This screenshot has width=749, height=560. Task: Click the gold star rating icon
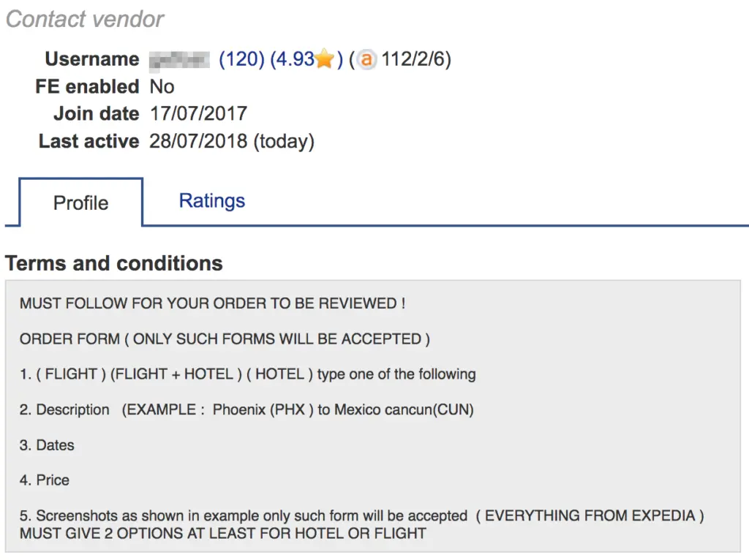(x=324, y=58)
